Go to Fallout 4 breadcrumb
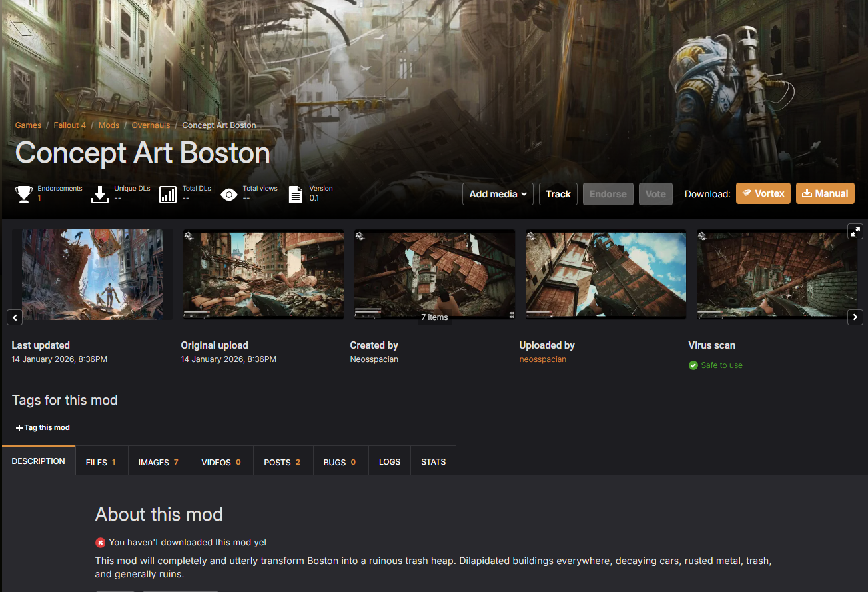This screenshot has height=592, width=868. [x=69, y=125]
